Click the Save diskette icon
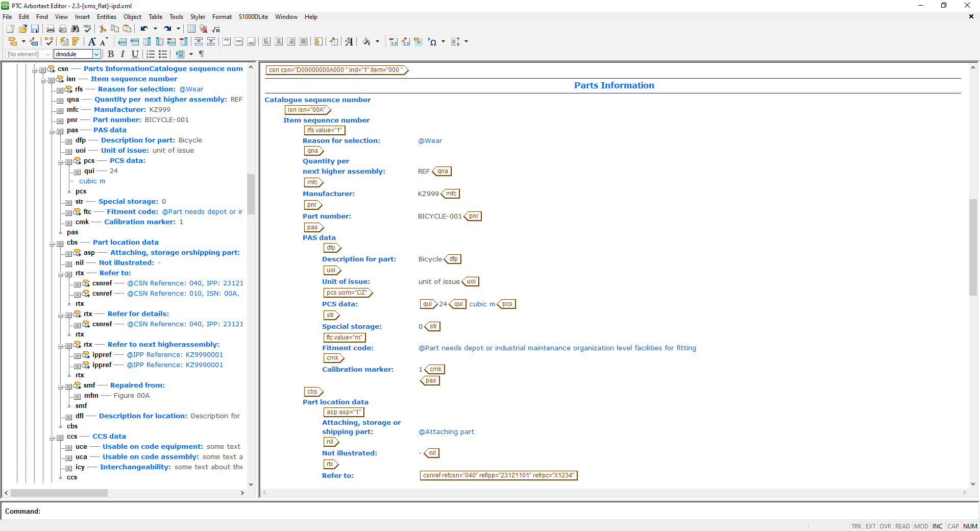980x531 pixels. pyautogui.click(x=35, y=29)
